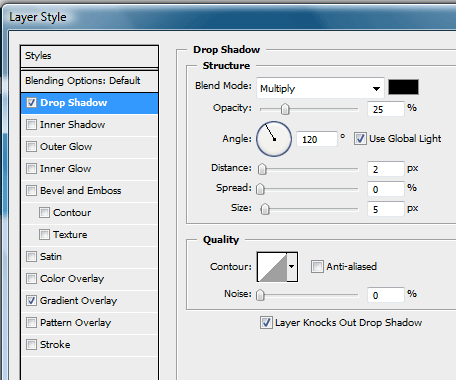Viewport: 456px width, 380px height.
Task: Open the black shadow color swatch
Action: coord(403,87)
